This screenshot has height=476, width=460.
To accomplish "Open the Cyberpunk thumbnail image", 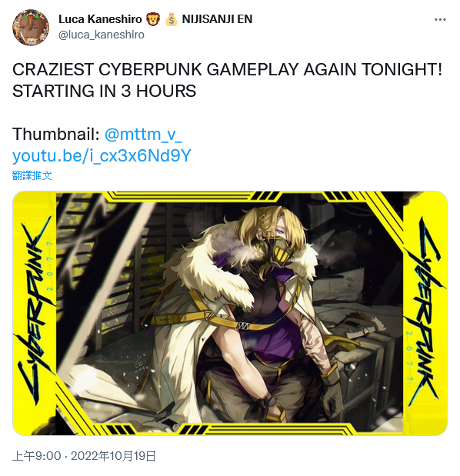I will pyautogui.click(x=230, y=313).
